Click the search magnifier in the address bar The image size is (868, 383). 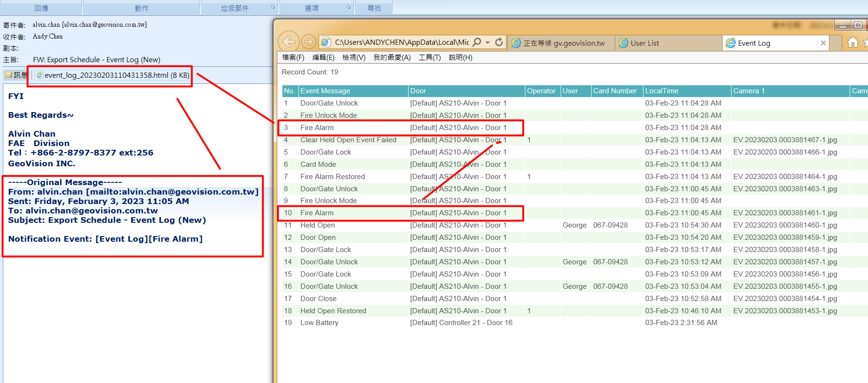(477, 42)
